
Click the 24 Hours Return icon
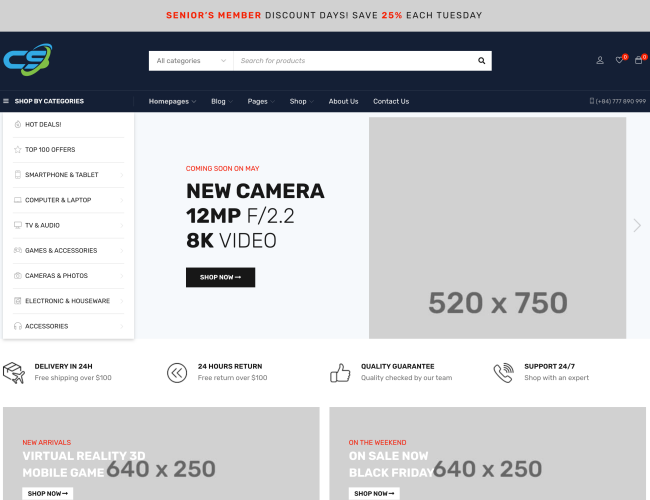pos(177,373)
